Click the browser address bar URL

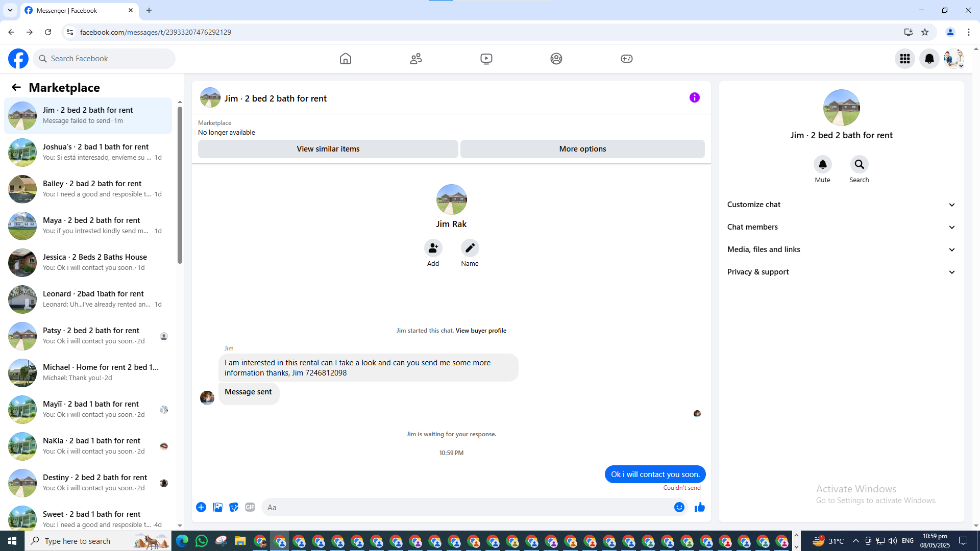point(156,32)
